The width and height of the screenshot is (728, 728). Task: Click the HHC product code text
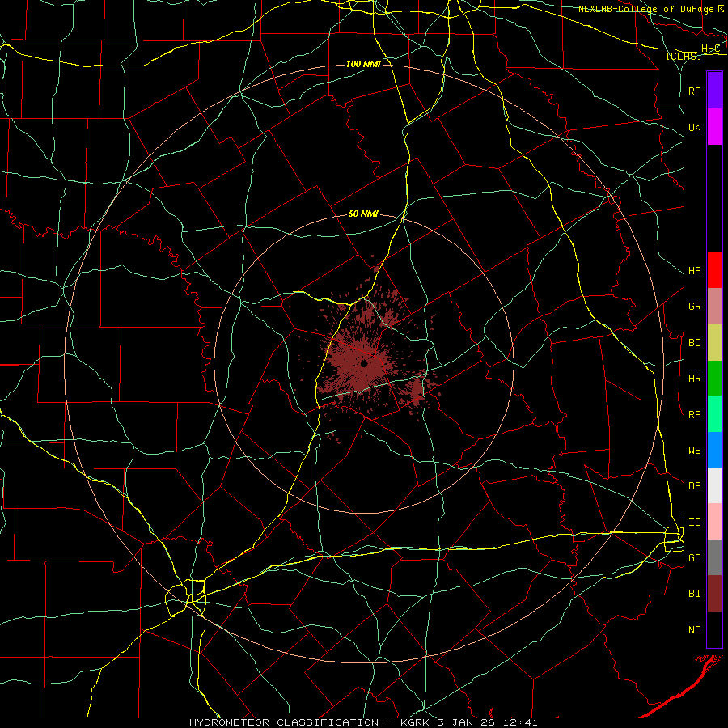[710, 49]
